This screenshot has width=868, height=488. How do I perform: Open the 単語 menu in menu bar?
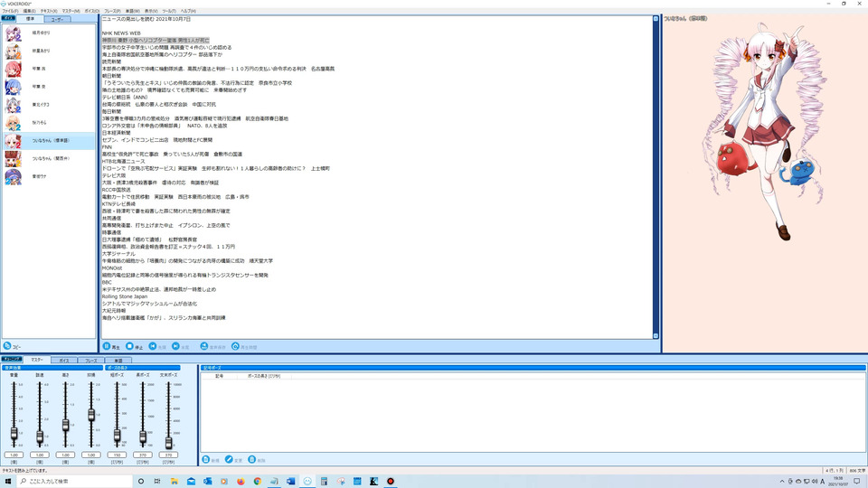pyautogui.click(x=133, y=11)
